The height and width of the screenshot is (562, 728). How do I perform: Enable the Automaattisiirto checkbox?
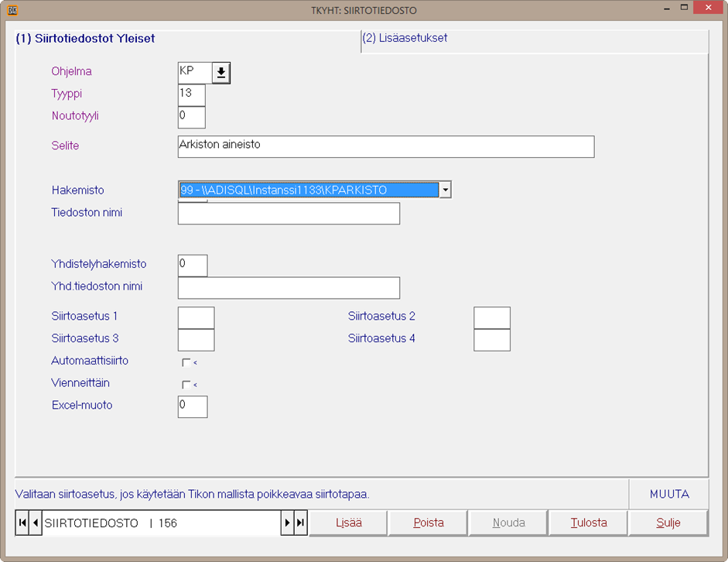point(186,362)
